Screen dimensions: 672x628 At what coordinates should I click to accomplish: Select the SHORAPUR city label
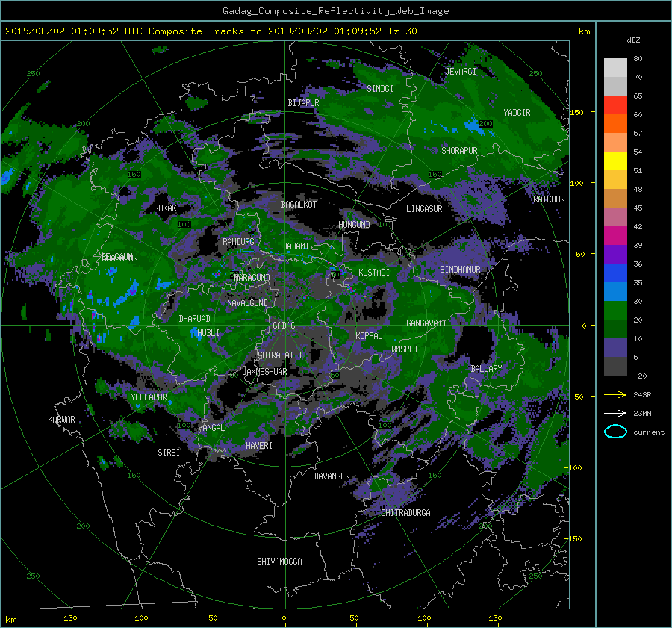point(459,151)
